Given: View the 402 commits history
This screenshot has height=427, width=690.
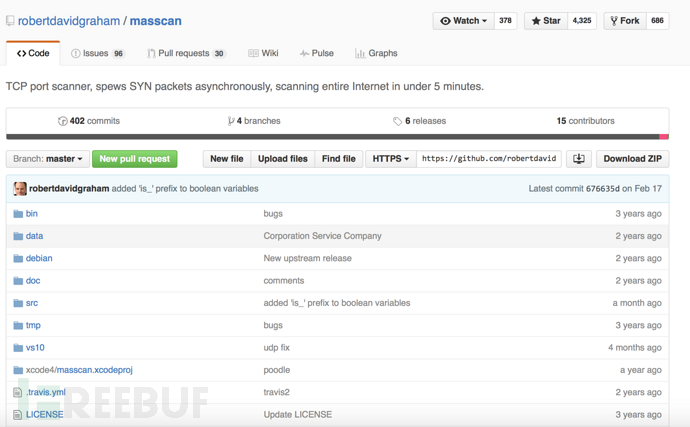Looking at the screenshot, I should [x=89, y=121].
